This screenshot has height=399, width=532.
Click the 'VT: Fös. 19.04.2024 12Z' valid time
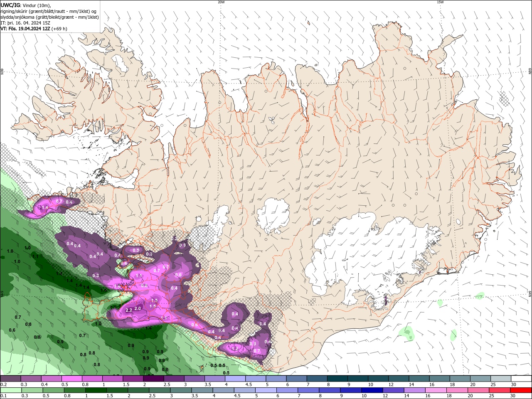[25, 29]
